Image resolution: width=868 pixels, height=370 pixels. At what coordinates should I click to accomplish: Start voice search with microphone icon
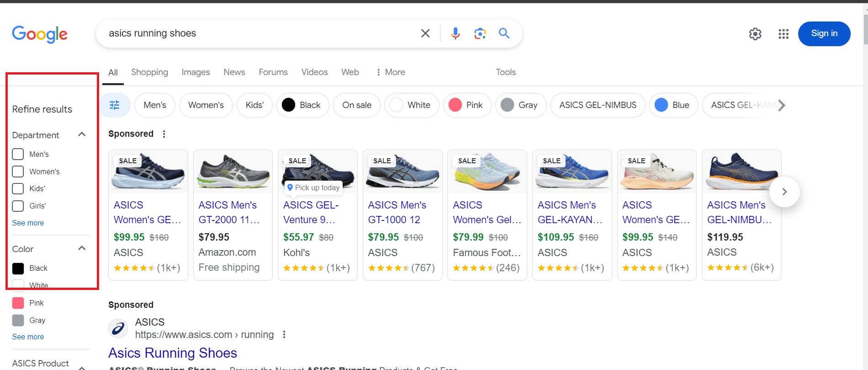pyautogui.click(x=455, y=33)
